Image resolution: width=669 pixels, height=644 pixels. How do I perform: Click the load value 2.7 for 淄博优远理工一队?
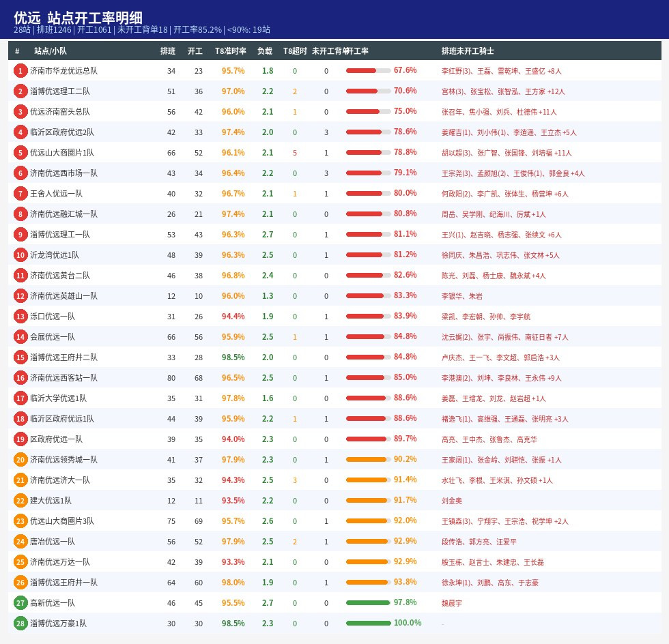tap(268, 235)
